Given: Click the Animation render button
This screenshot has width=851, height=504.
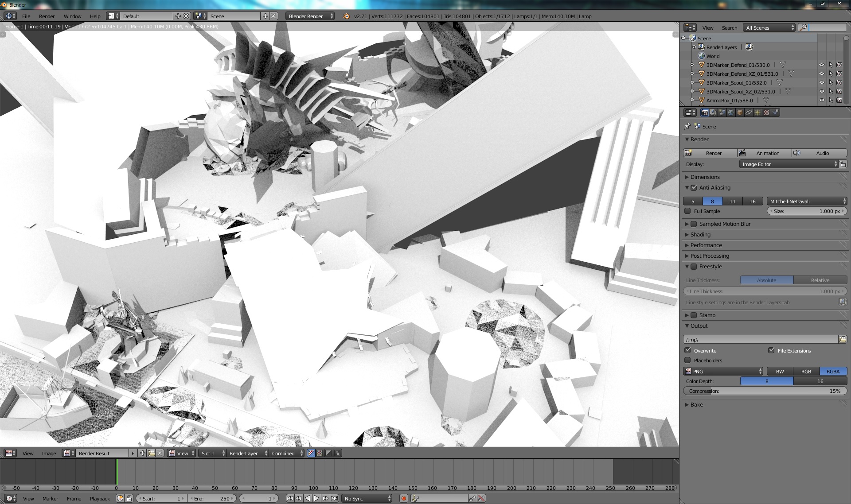Looking at the screenshot, I should coord(765,153).
